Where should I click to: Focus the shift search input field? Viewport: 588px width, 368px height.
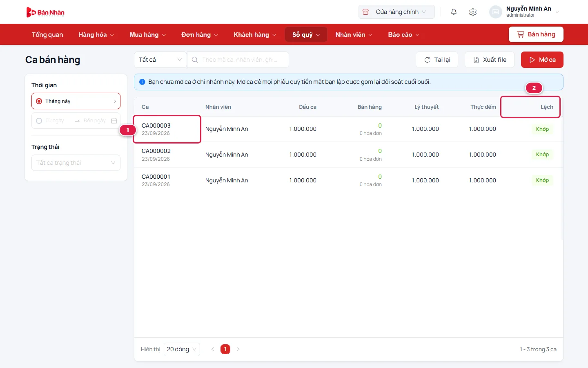(238, 60)
